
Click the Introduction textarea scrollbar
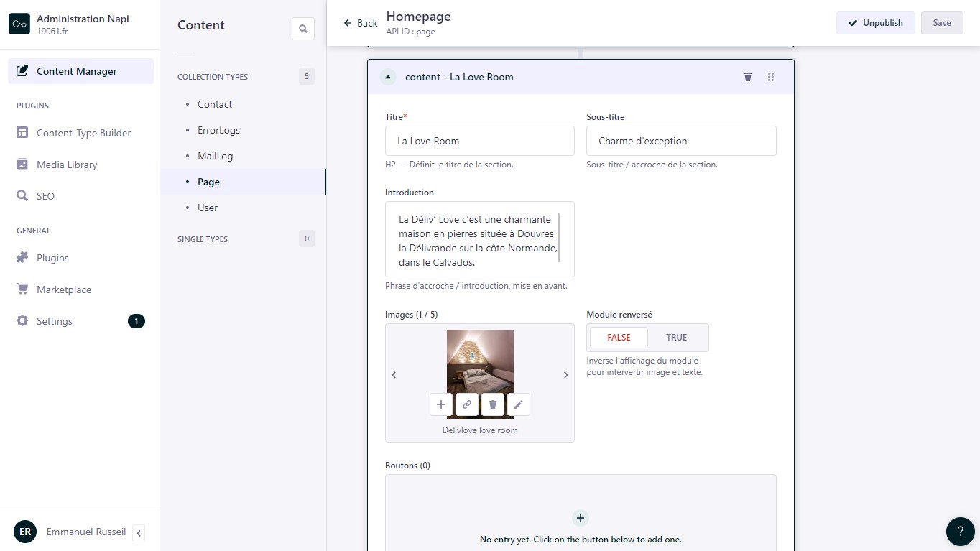tap(559, 238)
